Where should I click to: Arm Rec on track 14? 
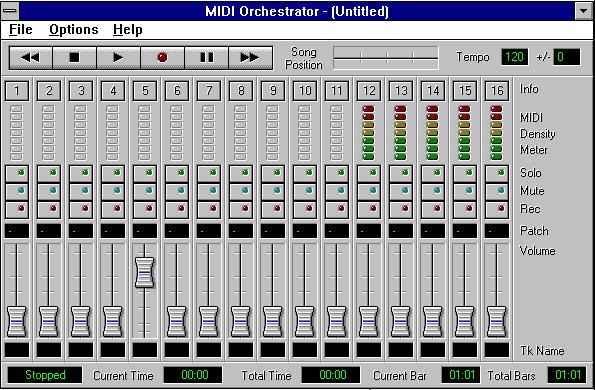[433, 209]
